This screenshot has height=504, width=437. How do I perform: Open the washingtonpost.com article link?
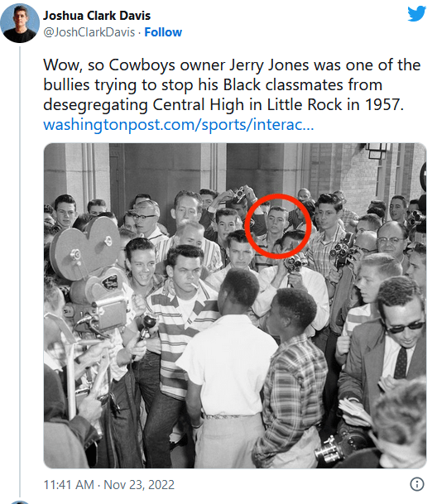(x=179, y=124)
